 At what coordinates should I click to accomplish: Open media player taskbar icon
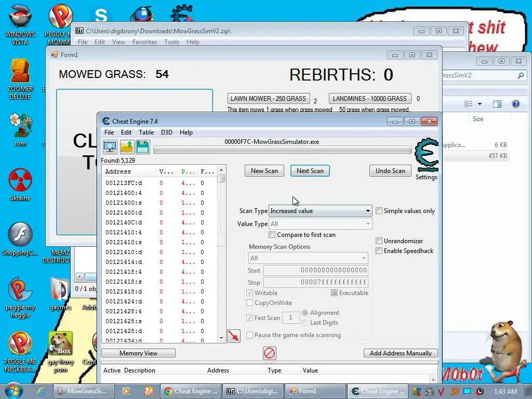pos(126,391)
